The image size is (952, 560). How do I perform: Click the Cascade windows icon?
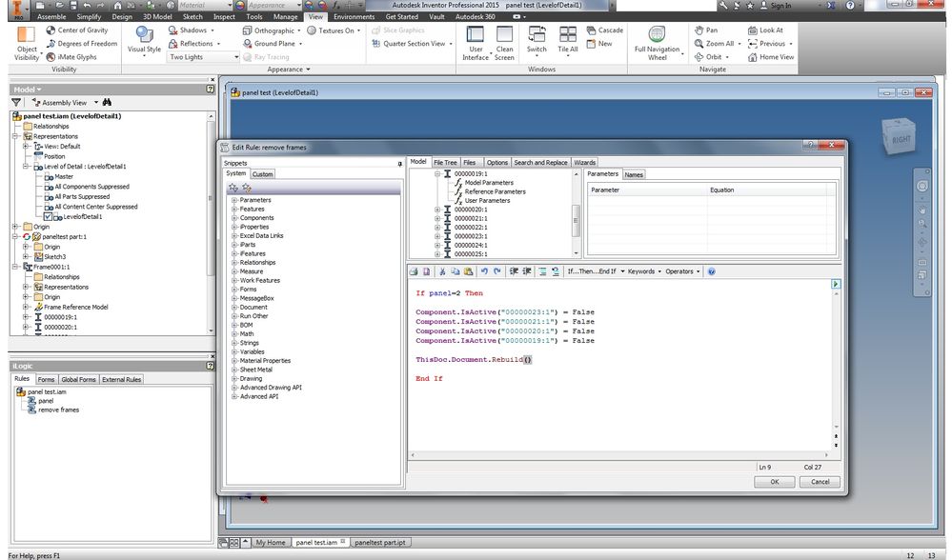pyautogui.click(x=592, y=30)
